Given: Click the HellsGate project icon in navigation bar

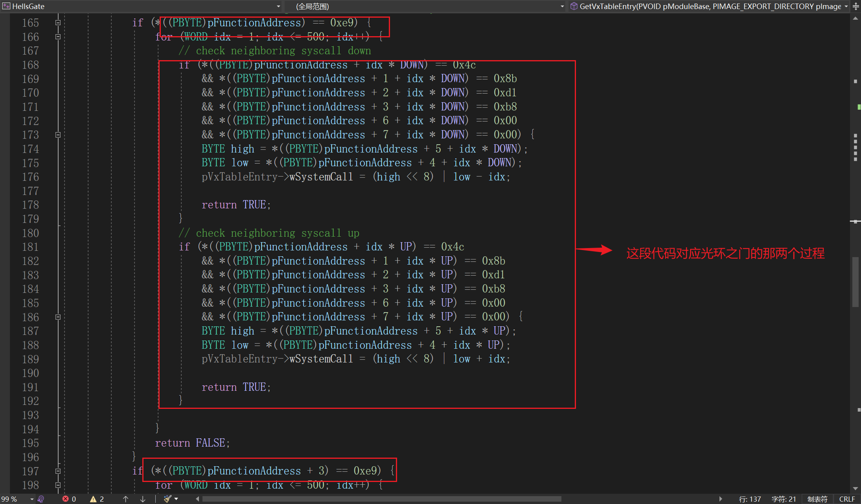Looking at the screenshot, I should [x=6, y=6].
